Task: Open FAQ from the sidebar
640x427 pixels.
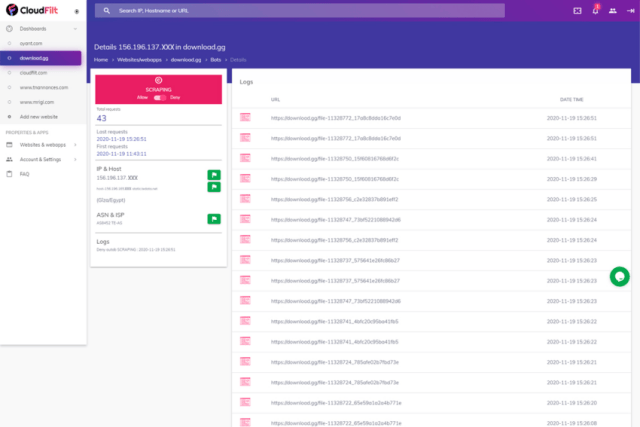Action: click(x=24, y=174)
